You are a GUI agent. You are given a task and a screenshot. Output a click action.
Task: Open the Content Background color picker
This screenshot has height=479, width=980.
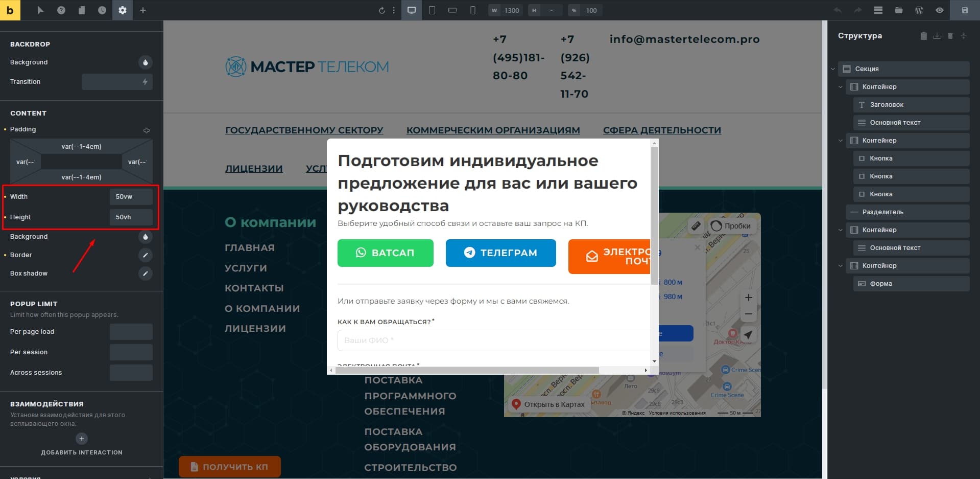coord(146,237)
